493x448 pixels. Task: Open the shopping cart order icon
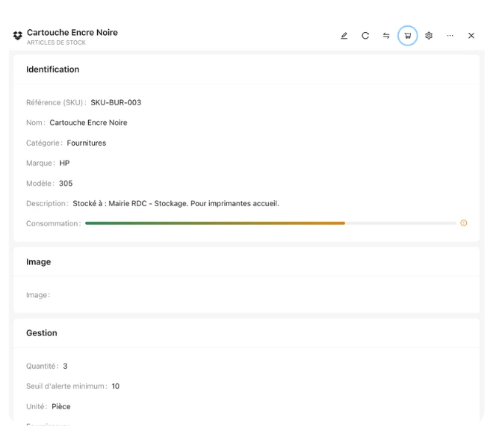(408, 36)
